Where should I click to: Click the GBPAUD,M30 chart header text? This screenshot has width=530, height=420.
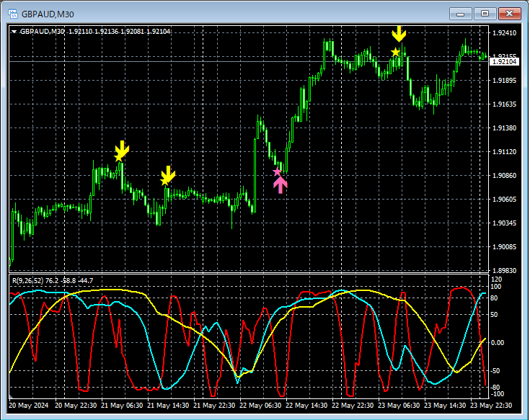pos(43,32)
